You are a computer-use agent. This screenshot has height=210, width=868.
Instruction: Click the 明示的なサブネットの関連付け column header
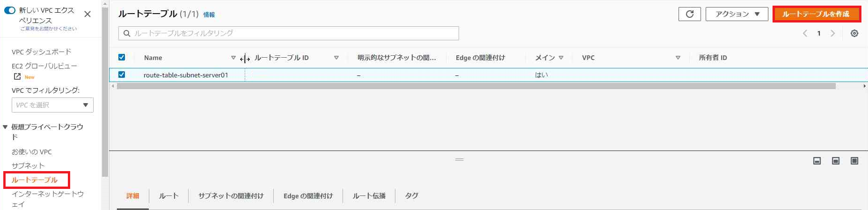click(x=397, y=58)
